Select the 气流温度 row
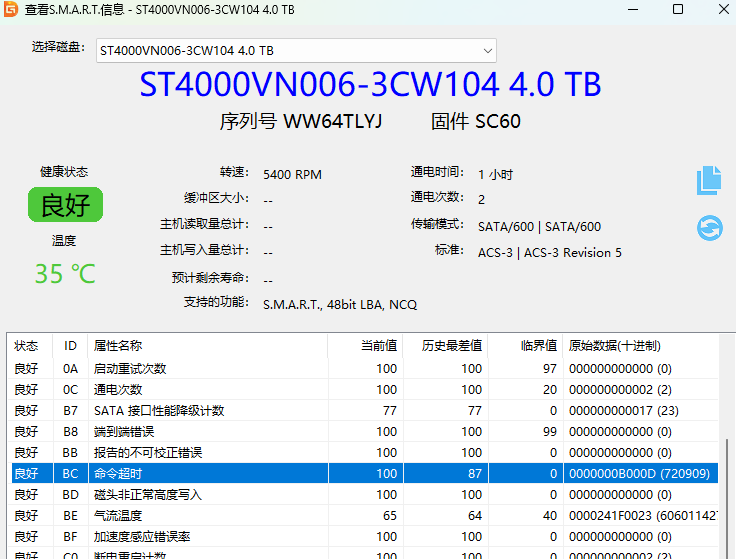Screen dimensions: 736x559 tap(364, 515)
